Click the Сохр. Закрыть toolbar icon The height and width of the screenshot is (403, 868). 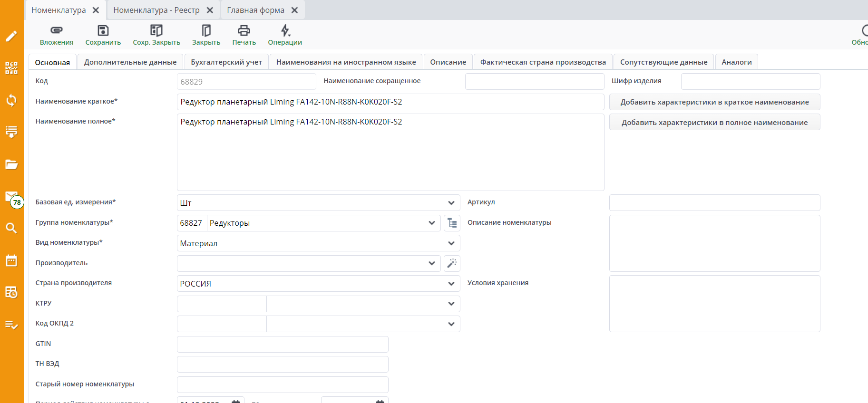[156, 31]
